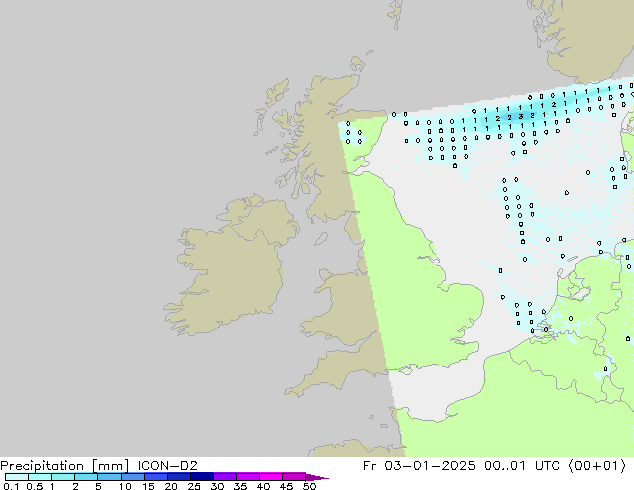Click the 2 to 5 mm legend swatch
The height and width of the screenshot is (490, 634).
(86, 477)
